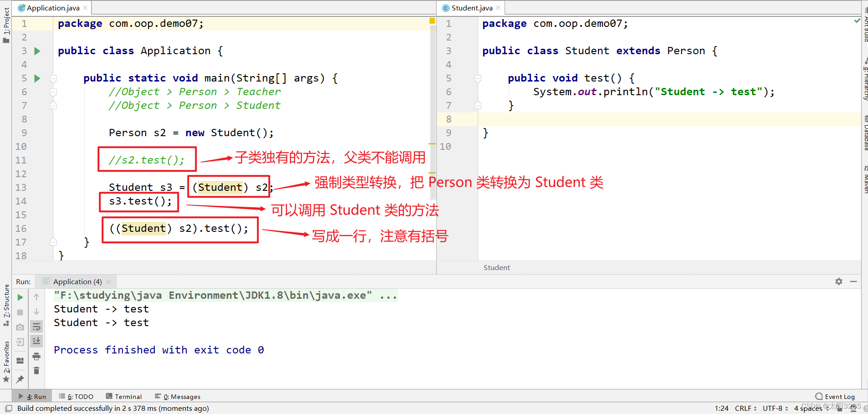Click the up stack trace arrow

tap(36, 296)
